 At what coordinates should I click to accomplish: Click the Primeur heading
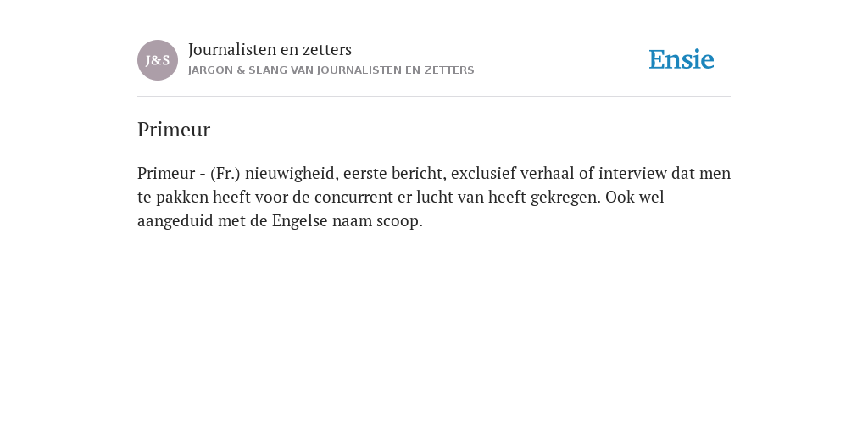174,130
